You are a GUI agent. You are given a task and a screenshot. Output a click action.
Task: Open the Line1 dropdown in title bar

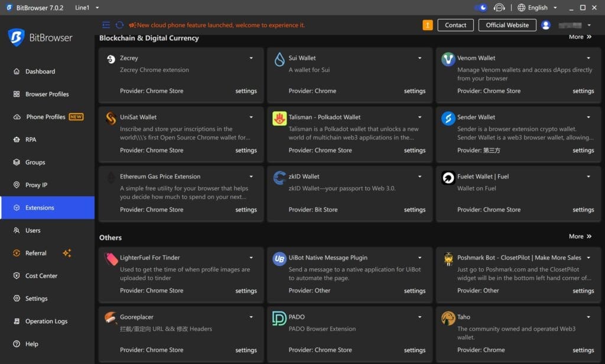click(87, 8)
